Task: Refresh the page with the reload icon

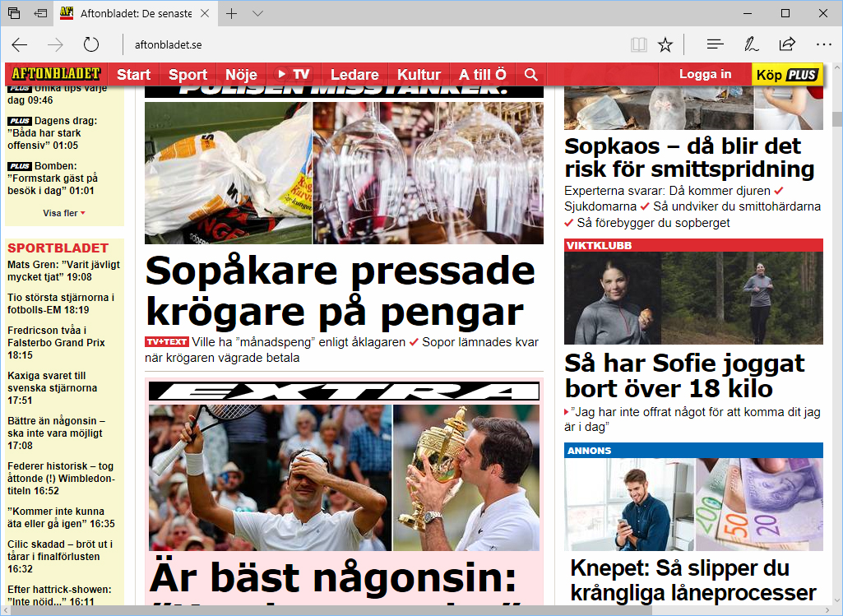Action: 90,44
